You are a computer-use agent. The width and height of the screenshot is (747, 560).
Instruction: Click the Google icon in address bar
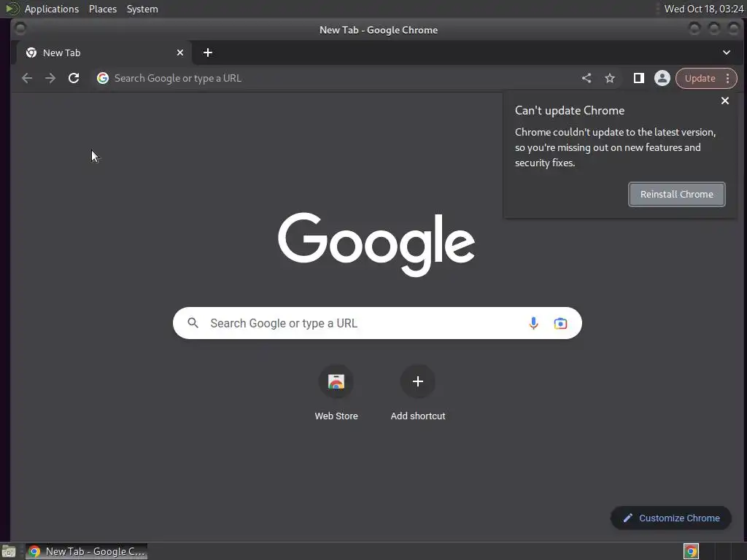click(x=103, y=78)
